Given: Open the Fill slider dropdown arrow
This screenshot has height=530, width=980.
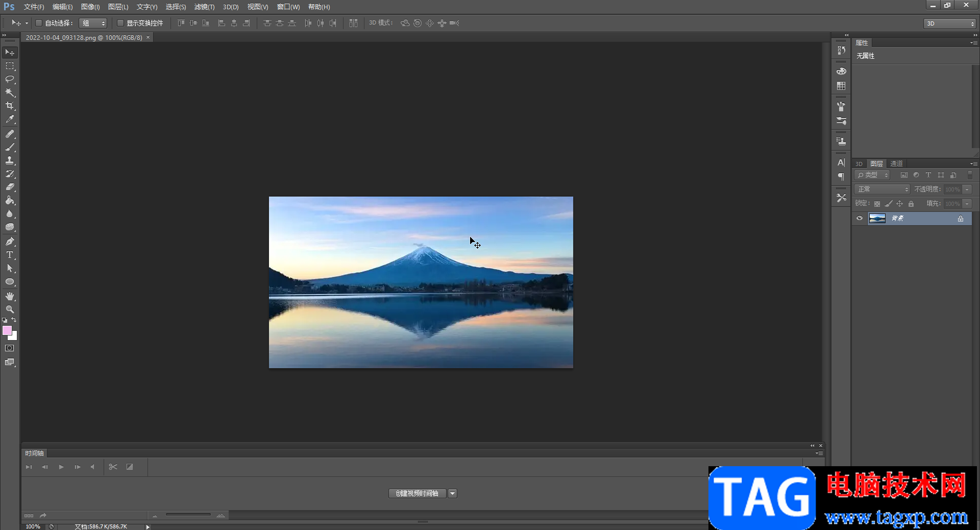Looking at the screenshot, I should [x=967, y=204].
